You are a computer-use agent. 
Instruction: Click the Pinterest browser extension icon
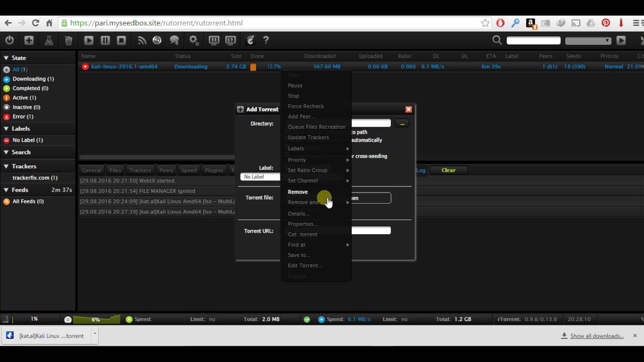[x=606, y=23]
